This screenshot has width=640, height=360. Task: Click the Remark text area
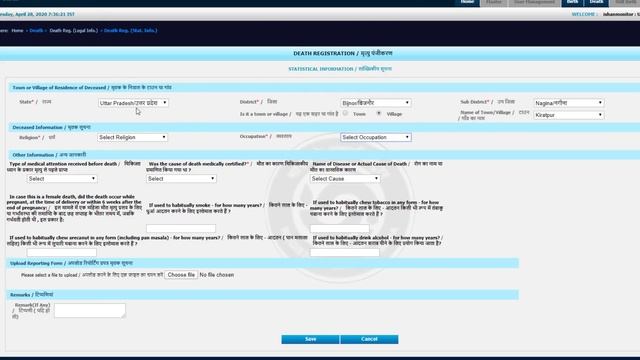[x=90, y=310]
